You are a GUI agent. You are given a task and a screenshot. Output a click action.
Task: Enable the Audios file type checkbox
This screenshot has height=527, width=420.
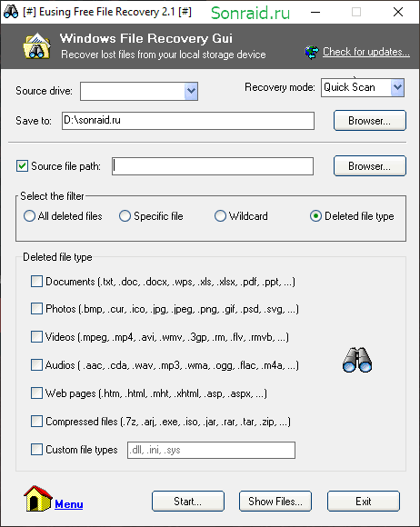pyautogui.click(x=36, y=365)
